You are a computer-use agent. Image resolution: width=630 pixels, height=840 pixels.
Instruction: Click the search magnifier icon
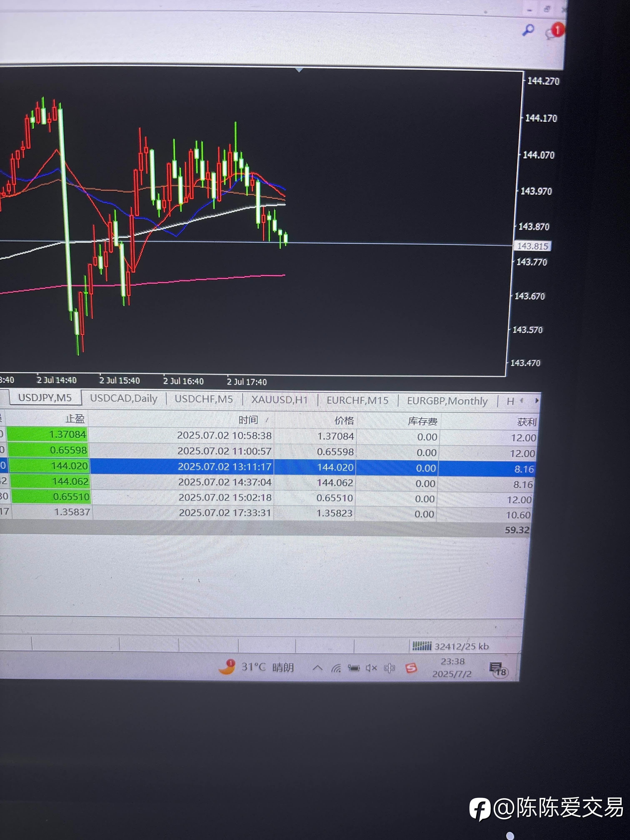528,30
